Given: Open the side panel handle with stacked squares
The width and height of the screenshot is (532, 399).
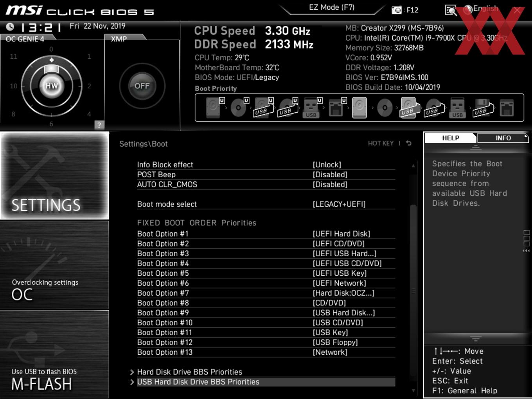Looking at the screenshot, I should tap(527, 241).
